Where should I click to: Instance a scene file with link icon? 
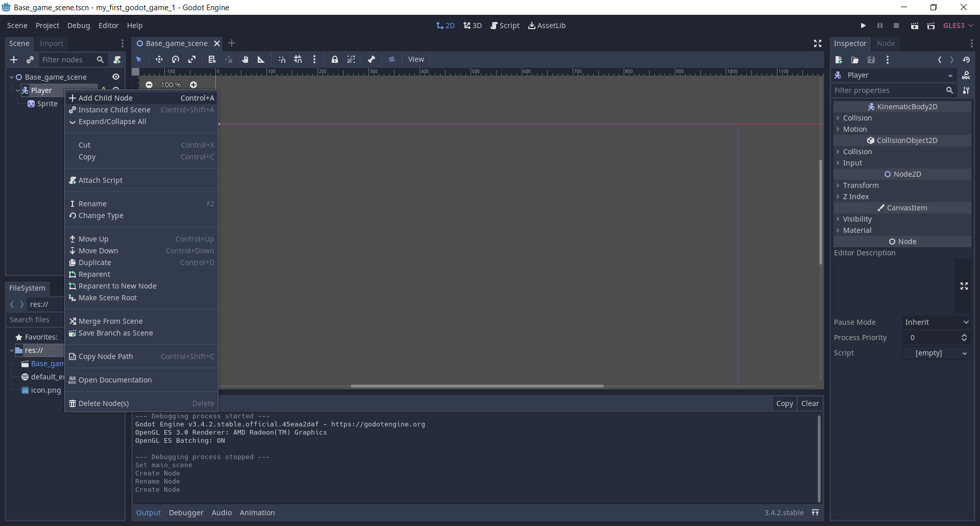click(30, 60)
